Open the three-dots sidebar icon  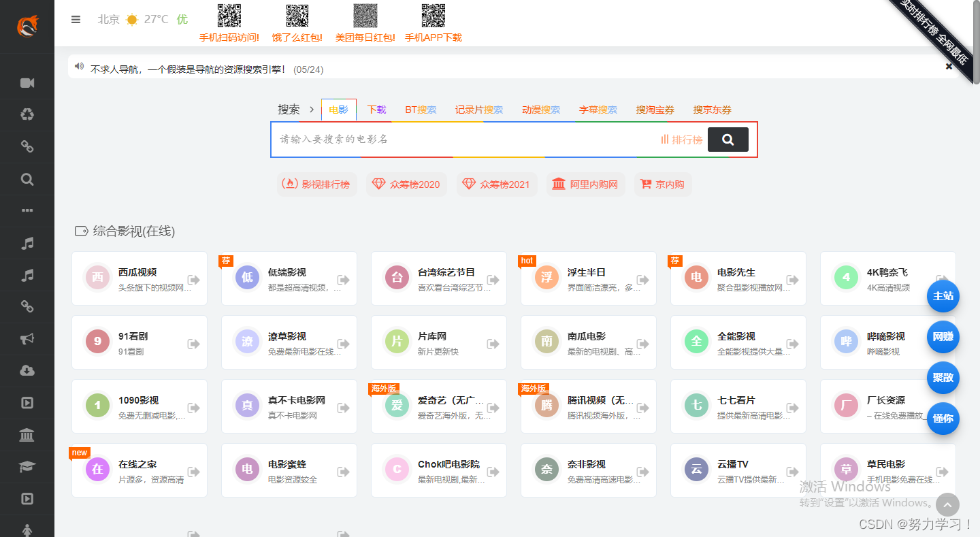(27, 211)
